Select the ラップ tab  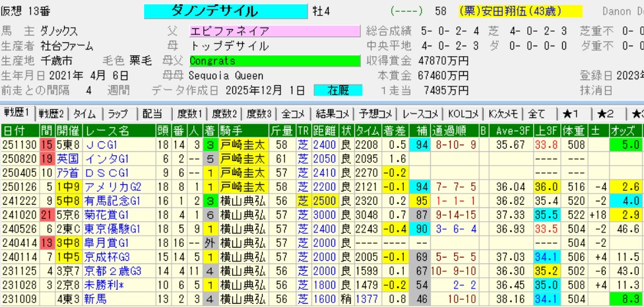(x=119, y=113)
